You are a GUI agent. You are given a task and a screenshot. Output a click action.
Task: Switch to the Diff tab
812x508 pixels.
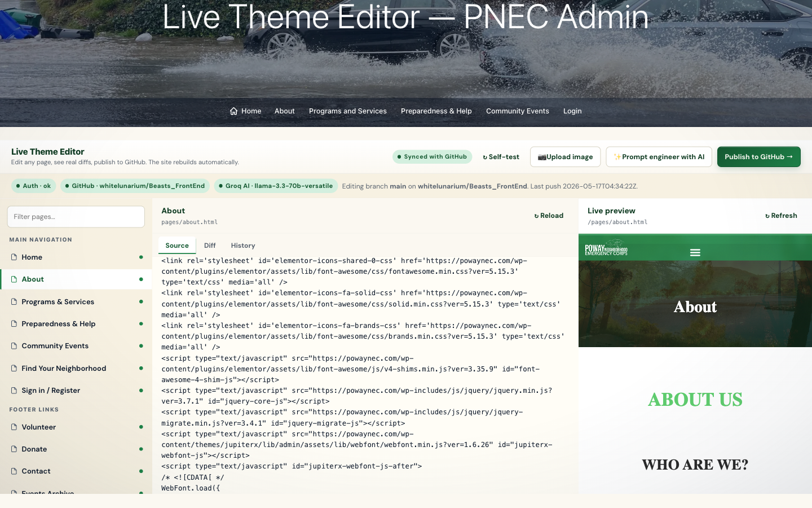click(x=210, y=246)
